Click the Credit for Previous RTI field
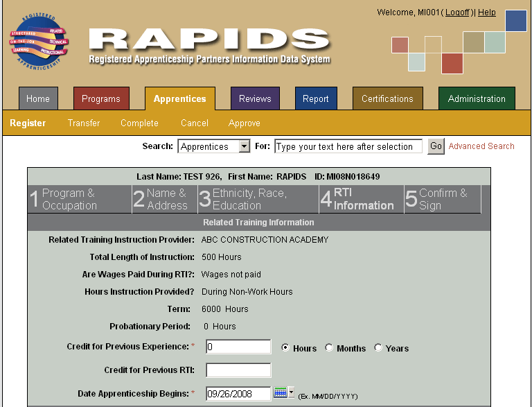 238,370
